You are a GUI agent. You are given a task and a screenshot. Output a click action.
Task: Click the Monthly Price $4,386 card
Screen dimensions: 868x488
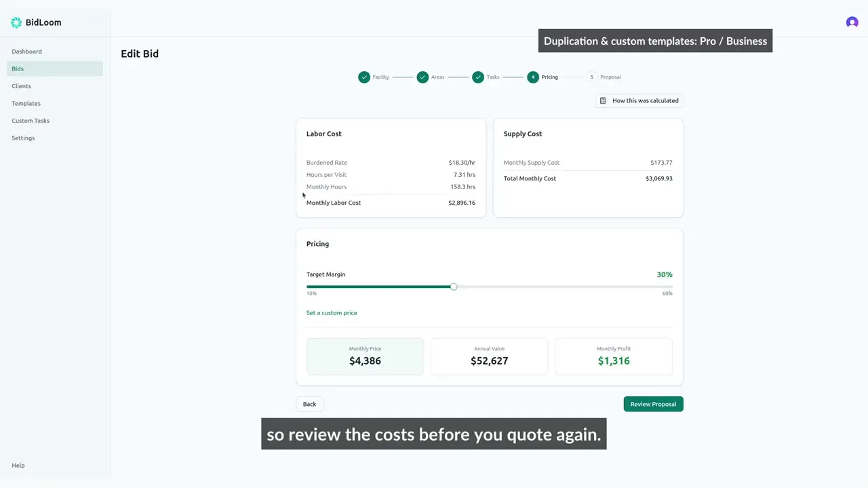pyautogui.click(x=365, y=357)
